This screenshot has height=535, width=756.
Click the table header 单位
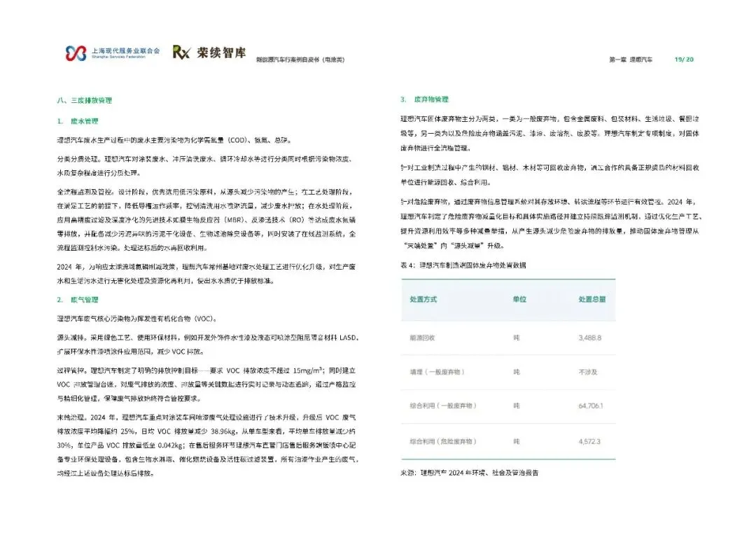519,299
